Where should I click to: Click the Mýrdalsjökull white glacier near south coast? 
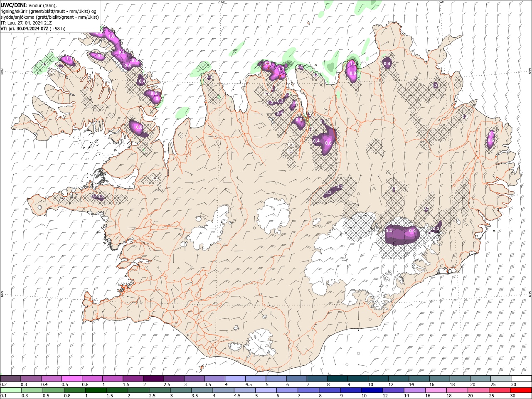click(261, 343)
